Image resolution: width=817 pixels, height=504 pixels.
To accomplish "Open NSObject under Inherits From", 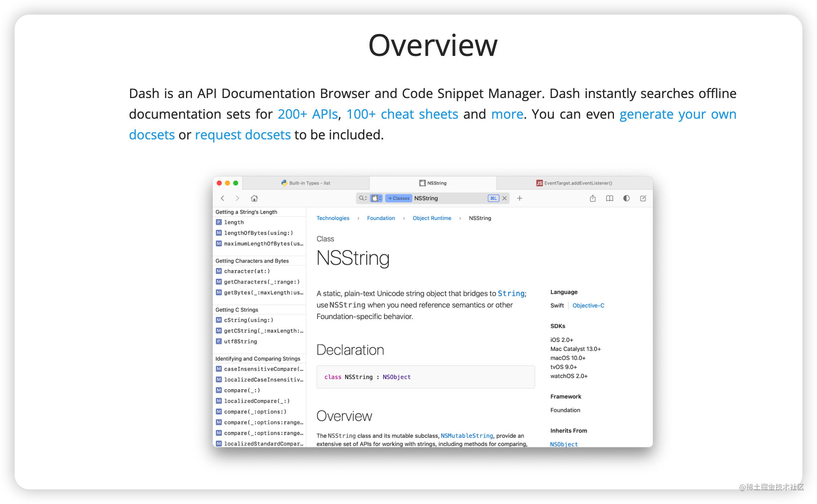I will pos(564,444).
